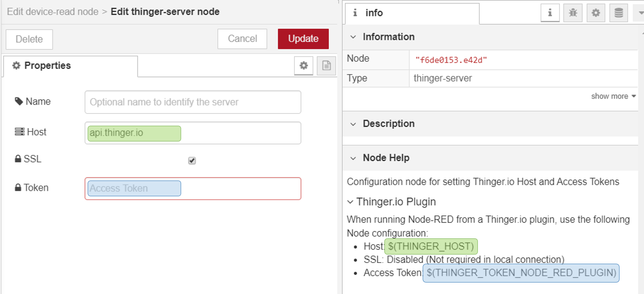Collapse the Information section
644x294 pixels.
pyautogui.click(x=353, y=37)
